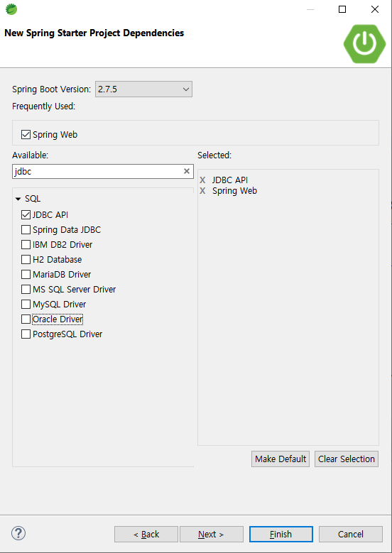Enable the IBM DB2 Driver checkbox
The width and height of the screenshot is (392, 553).
pyautogui.click(x=26, y=244)
